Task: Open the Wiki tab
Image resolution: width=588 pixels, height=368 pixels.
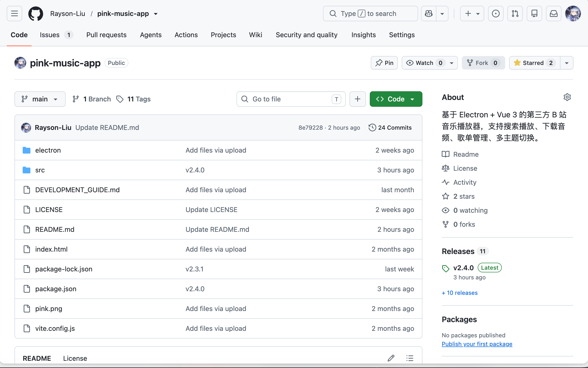Action: [x=255, y=35]
